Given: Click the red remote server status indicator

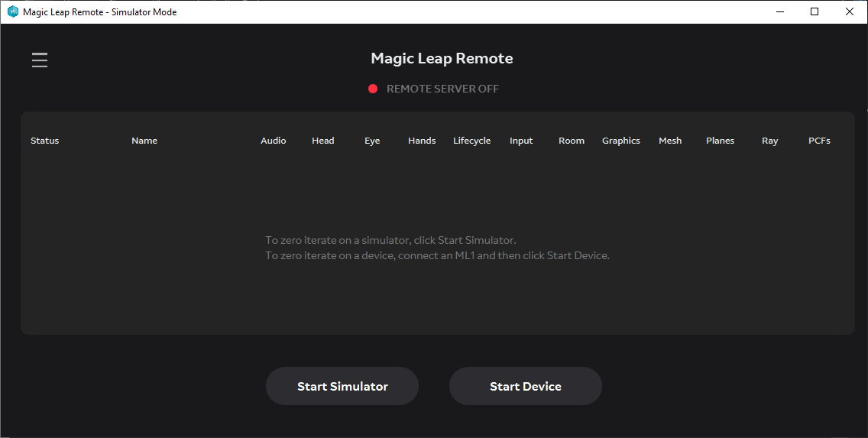Looking at the screenshot, I should [373, 89].
